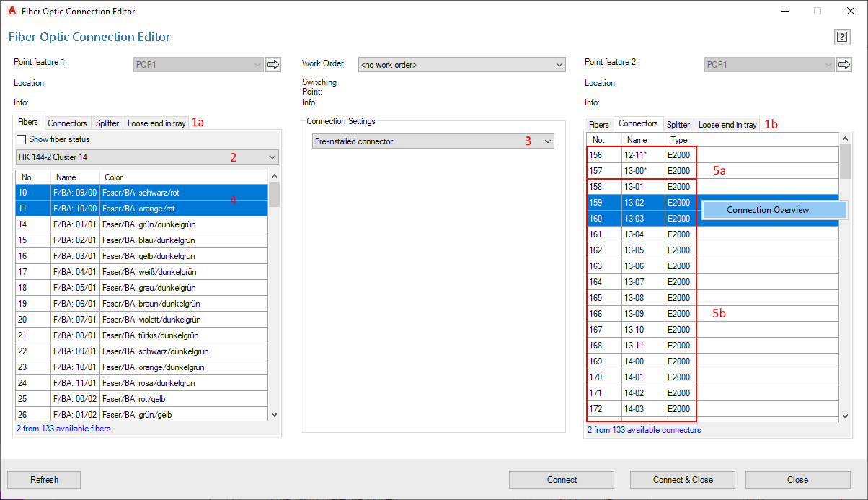Select fiber row 19 braun/dunkelgrün
868x500 pixels.
click(142, 303)
